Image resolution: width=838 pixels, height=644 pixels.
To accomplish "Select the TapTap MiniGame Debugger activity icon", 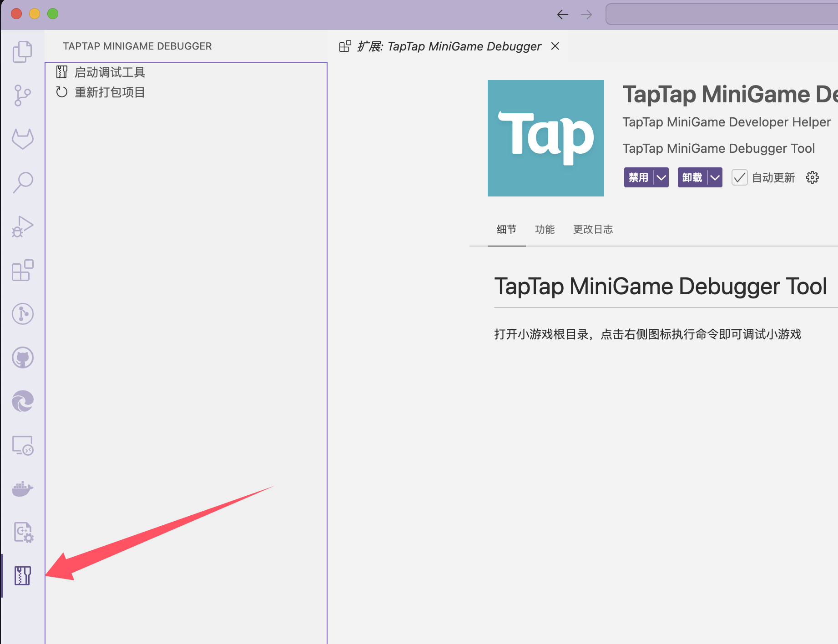I will tap(22, 576).
